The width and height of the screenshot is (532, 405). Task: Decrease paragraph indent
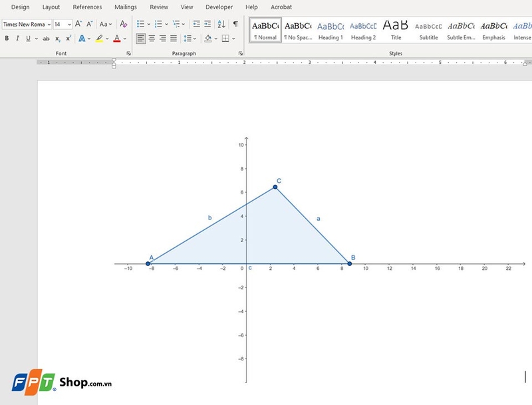tap(196, 24)
